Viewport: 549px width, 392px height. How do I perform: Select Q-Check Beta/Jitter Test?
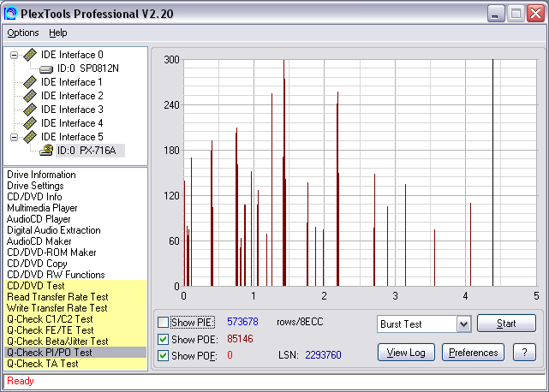pyautogui.click(x=75, y=342)
